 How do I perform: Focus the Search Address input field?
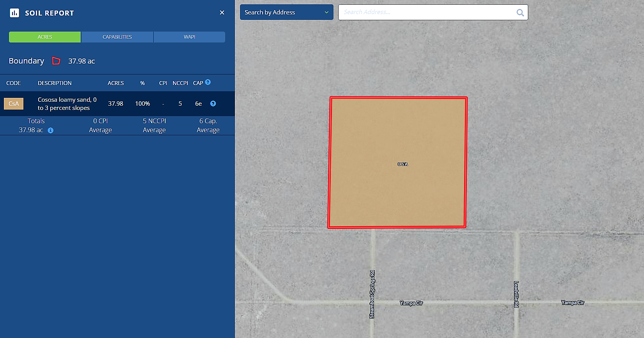(427, 12)
